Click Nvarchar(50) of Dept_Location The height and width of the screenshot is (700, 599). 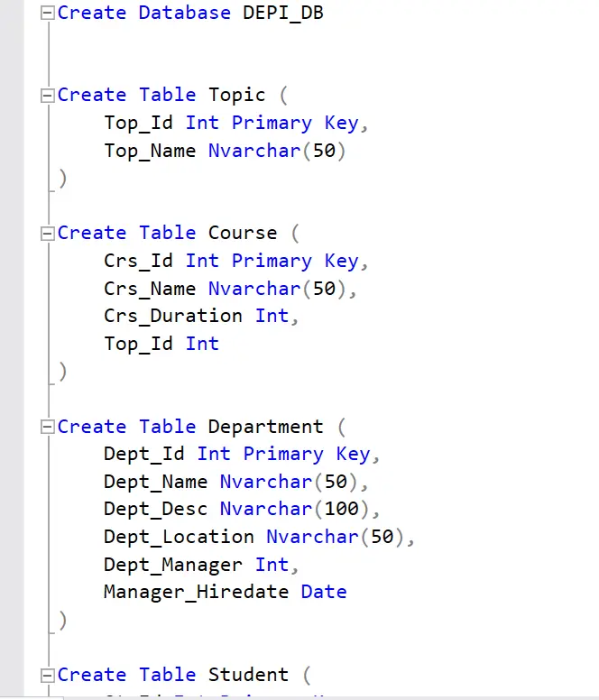[x=336, y=537]
